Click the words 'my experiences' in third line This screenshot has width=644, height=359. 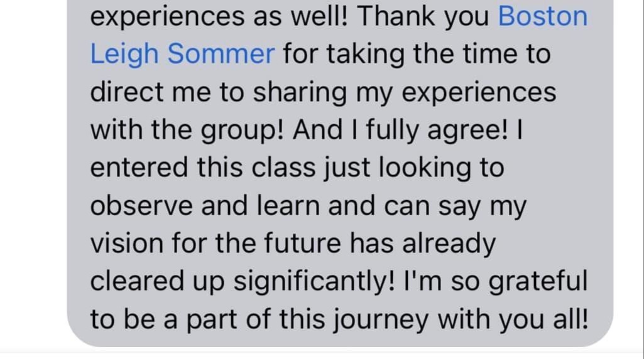(x=456, y=93)
